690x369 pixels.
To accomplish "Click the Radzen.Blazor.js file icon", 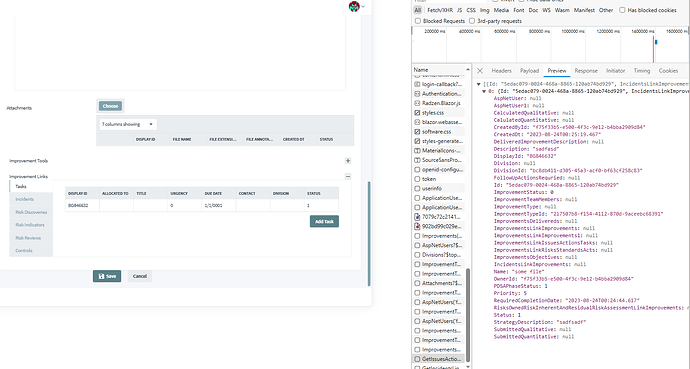I will (x=417, y=103).
